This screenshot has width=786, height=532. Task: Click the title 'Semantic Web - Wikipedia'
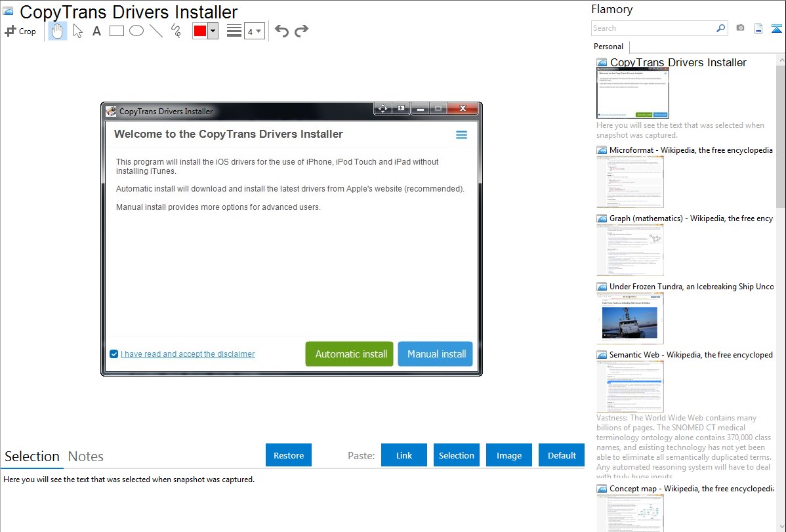pyautogui.click(x=691, y=355)
